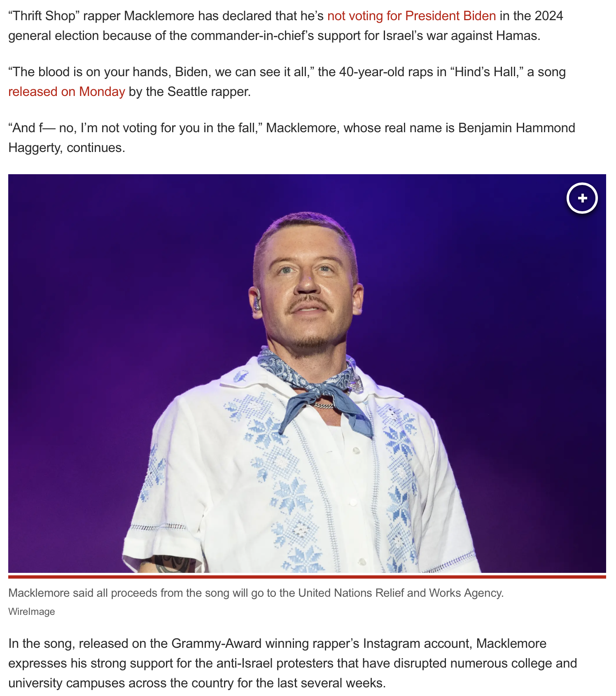Open the 'not voting for President Biden' link
The width and height of the screenshot is (616, 696).
411,16
